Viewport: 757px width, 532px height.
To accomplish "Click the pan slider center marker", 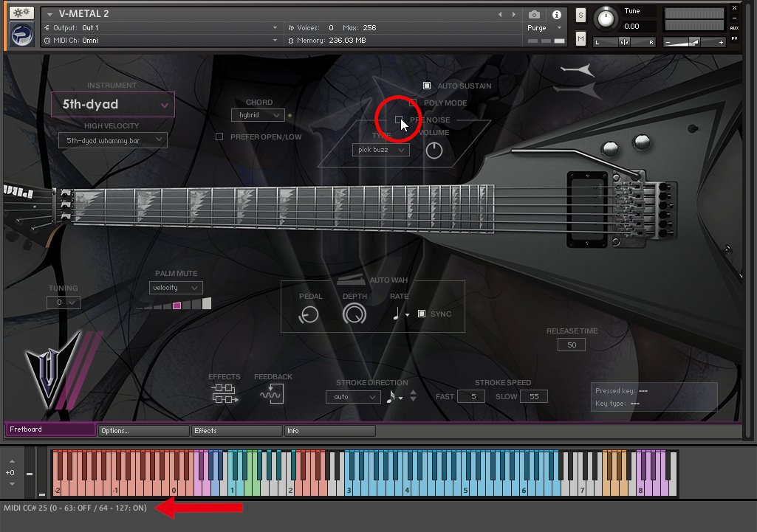I will pos(624,42).
